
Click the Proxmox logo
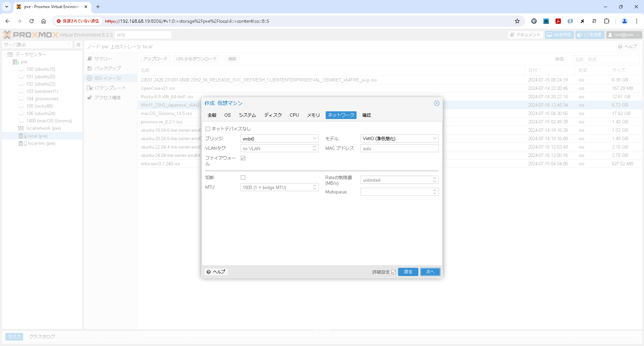click(x=31, y=35)
